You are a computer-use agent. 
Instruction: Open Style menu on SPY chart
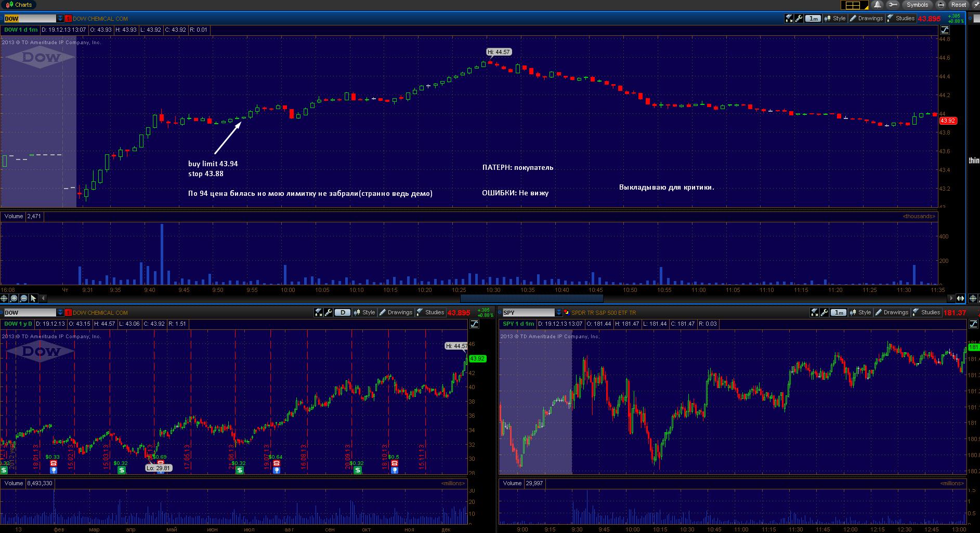point(860,313)
